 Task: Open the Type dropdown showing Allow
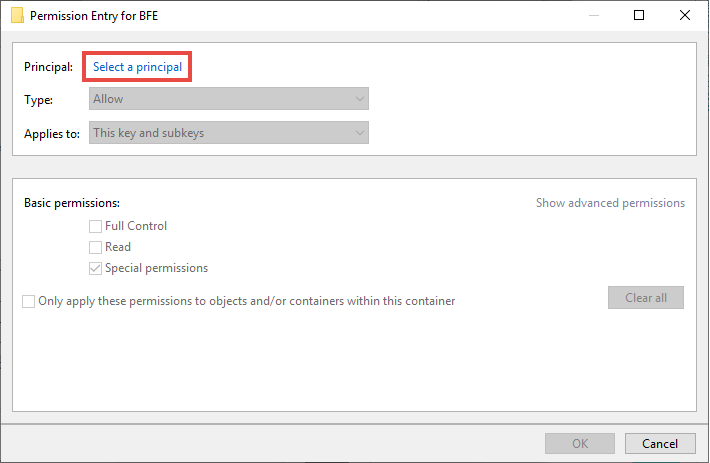click(x=229, y=99)
